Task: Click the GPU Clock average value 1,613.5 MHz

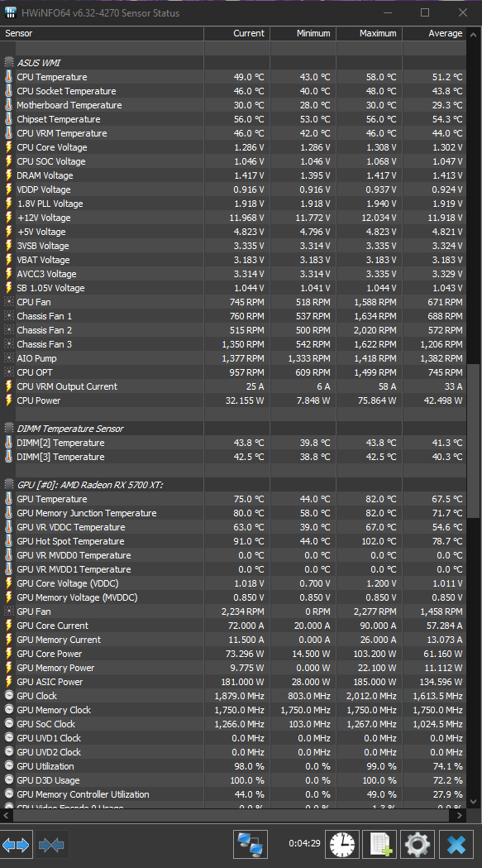Action: [x=437, y=696]
